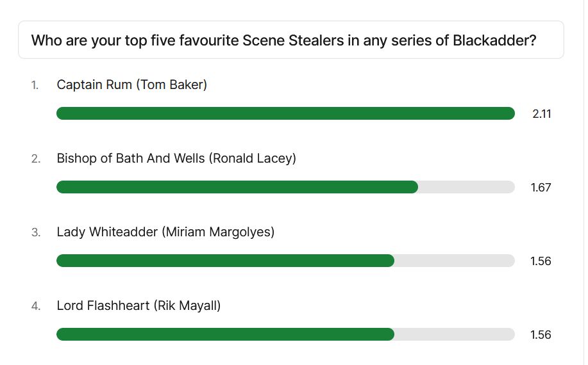Image resolution: width=588 pixels, height=365 pixels.
Task: Click the 1.56 score beside Lady Whiteadder
Action: coord(541,261)
